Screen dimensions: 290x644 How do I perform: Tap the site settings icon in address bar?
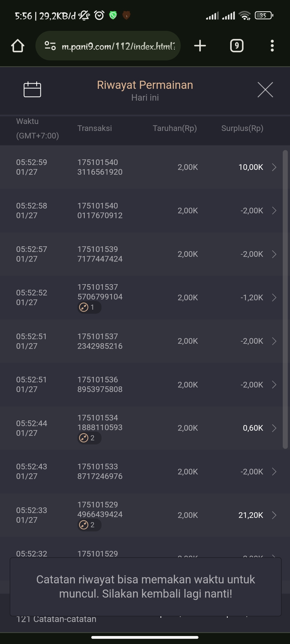[x=50, y=46]
